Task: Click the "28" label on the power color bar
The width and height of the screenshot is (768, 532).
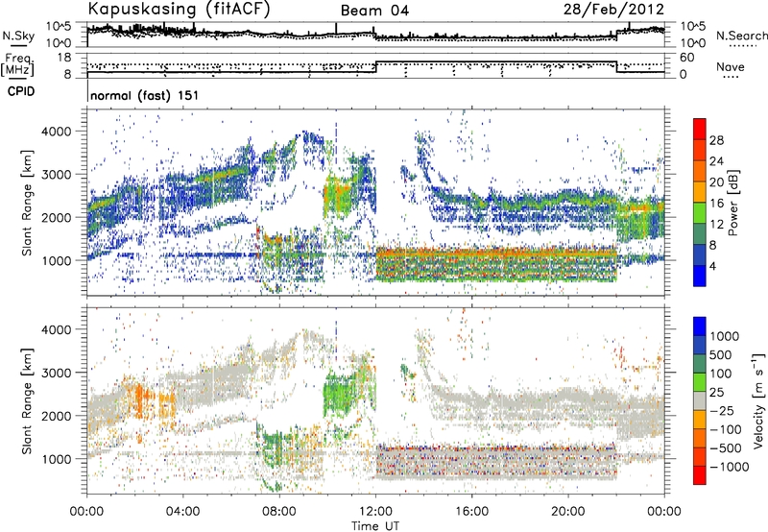Action: click(x=716, y=140)
